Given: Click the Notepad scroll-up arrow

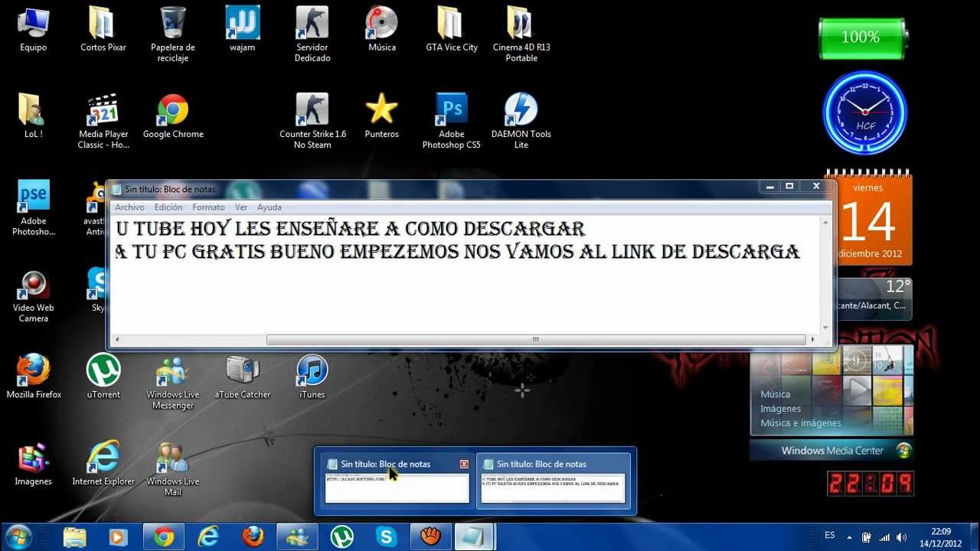Looking at the screenshot, I should 826,222.
